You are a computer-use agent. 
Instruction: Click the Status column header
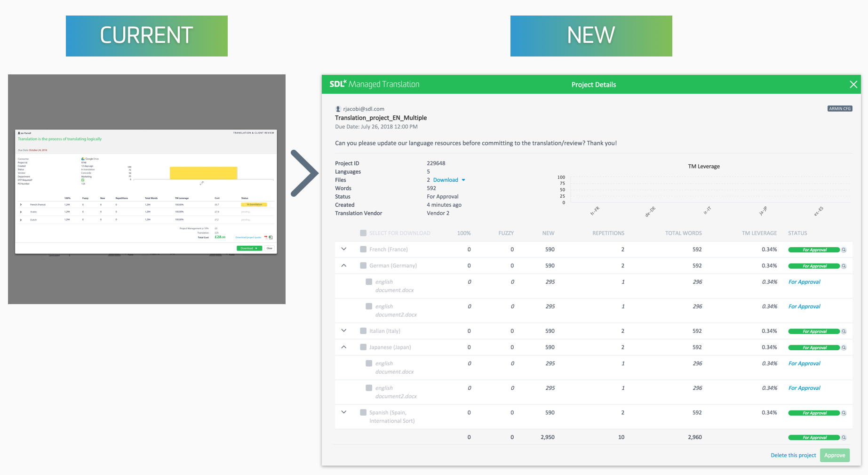pos(797,233)
